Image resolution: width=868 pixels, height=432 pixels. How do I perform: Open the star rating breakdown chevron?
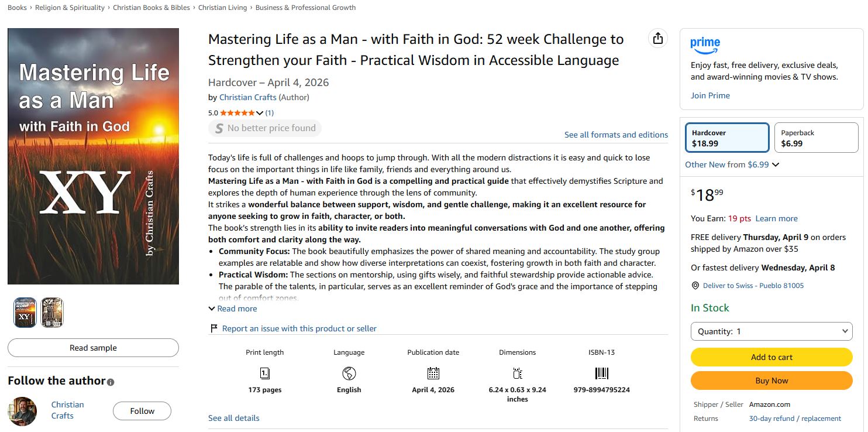[x=260, y=113]
